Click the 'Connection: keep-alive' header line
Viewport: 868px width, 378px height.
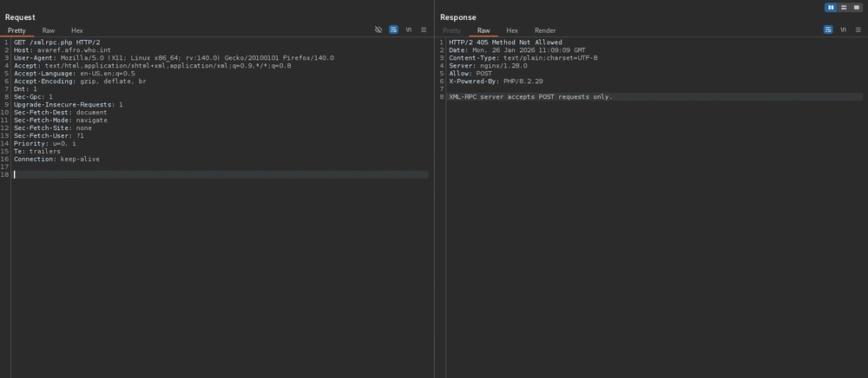point(56,159)
